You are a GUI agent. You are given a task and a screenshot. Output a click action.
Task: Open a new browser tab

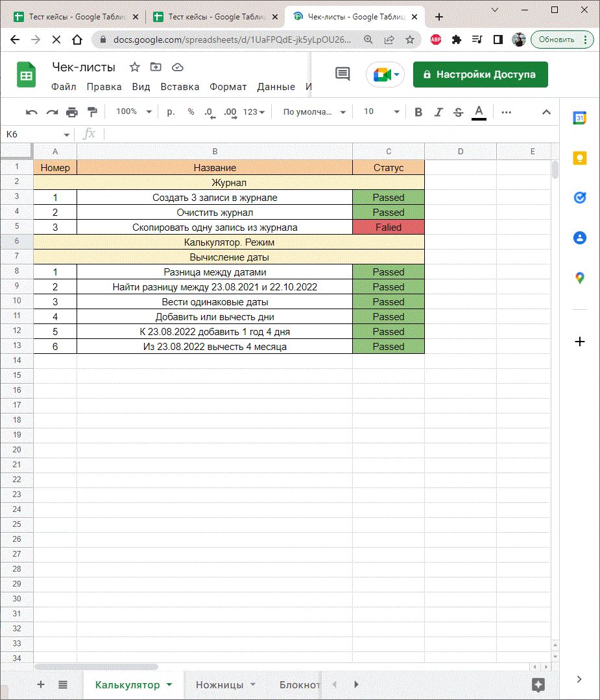[438, 17]
